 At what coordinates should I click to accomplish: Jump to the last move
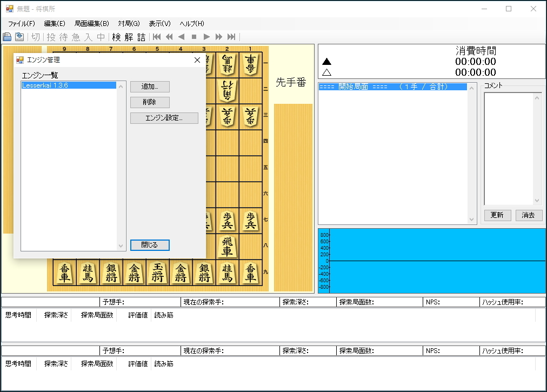tap(231, 36)
